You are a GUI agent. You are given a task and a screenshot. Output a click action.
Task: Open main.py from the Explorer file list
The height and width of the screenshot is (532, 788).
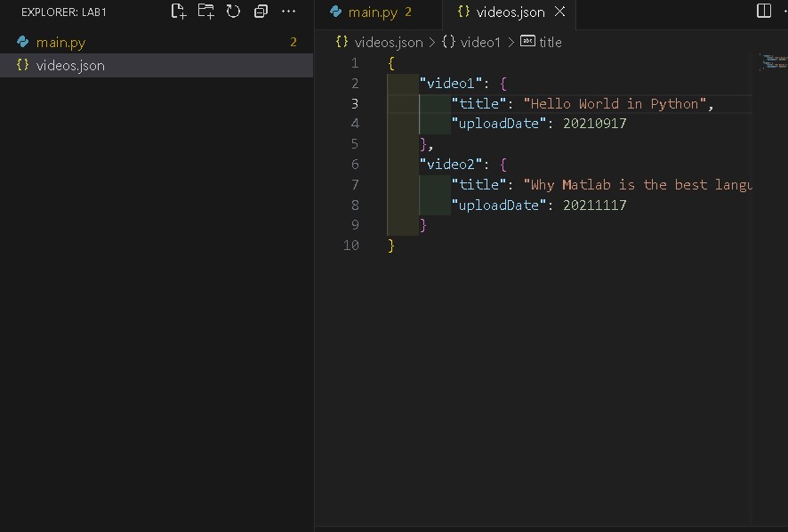coord(60,42)
